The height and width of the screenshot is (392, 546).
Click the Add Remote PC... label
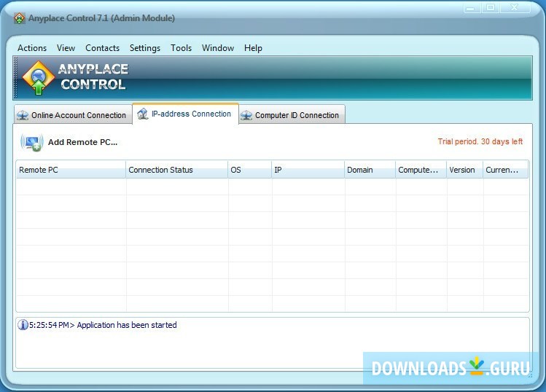(x=82, y=142)
